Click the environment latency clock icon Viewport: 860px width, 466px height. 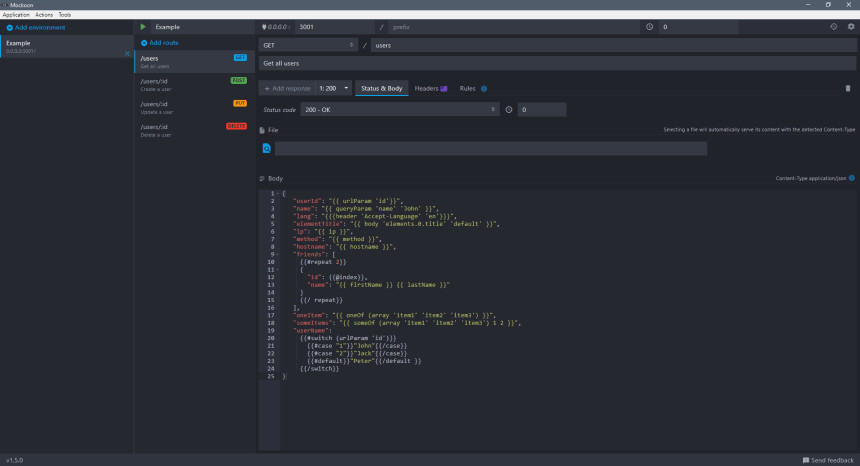click(x=649, y=27)
